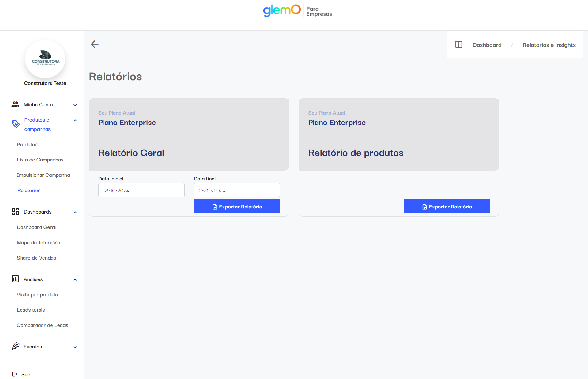The height and width of the screenshot is (379, 588).
Task: Click the Data inicial date field
Action: point(141,190)
